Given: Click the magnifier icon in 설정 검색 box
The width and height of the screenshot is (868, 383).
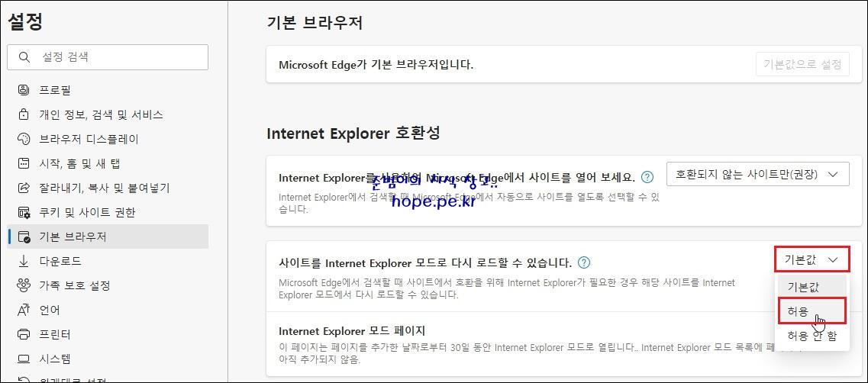Looking at the screenshot, I should click(24, 57).
